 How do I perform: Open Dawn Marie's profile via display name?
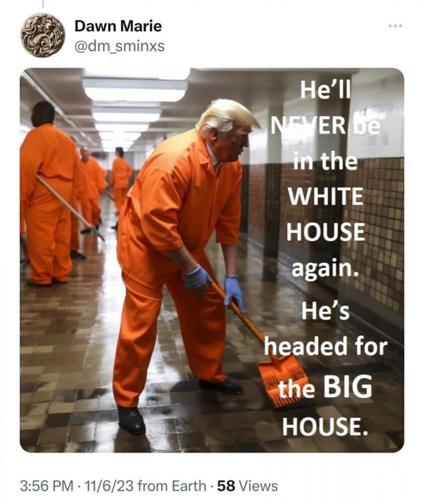[118, 26]
